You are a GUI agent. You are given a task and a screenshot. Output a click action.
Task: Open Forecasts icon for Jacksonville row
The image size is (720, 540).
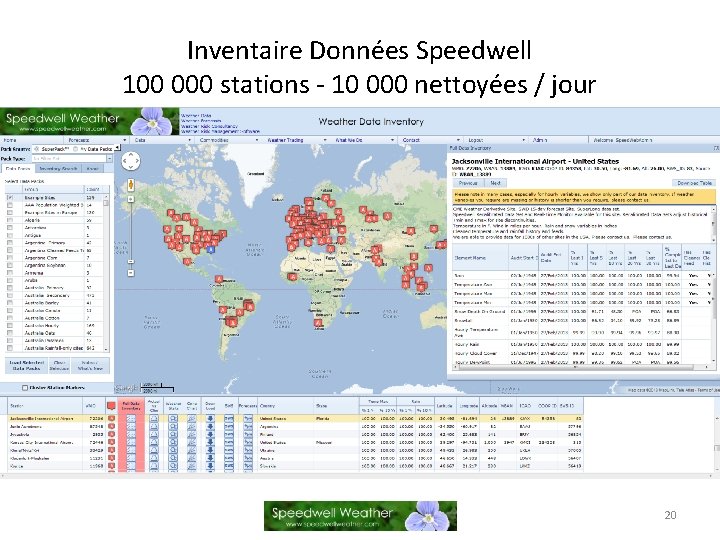(x=248, y=419)
